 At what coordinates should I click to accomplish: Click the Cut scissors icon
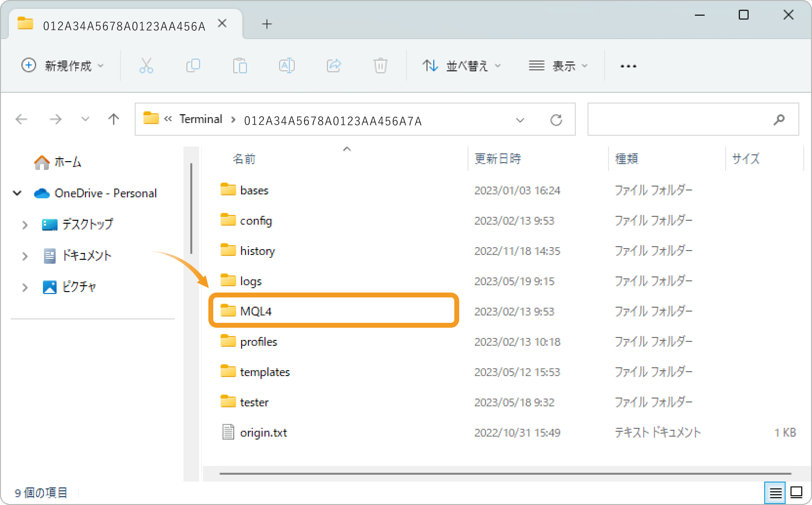tap(146, 65)
